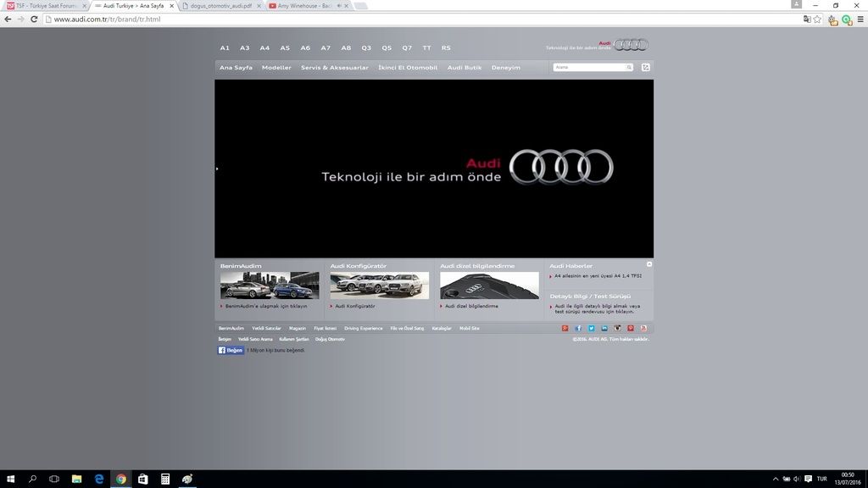Screen dimensions: 868x488
Task: Open Driving Experience footer link
Action: coord(363,328)
